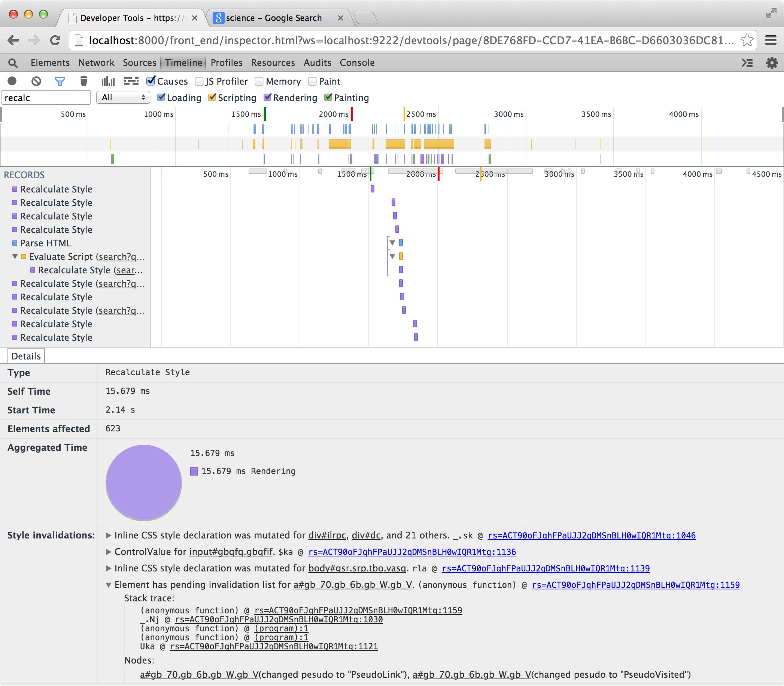This screenshot has width=784, height=686.
Task: Click the clear recording icon
Action: [36, 81]
